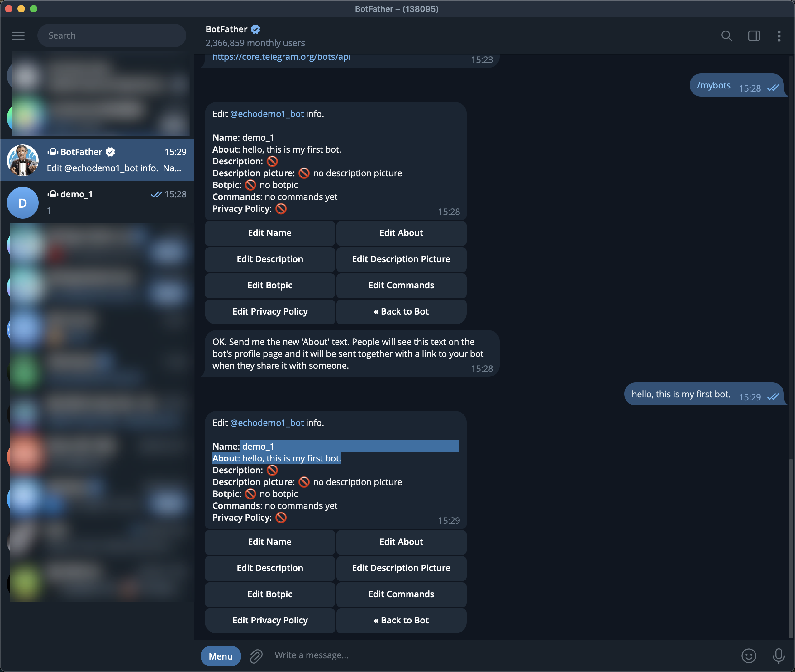Image resolution: width=795 pixels, height=672 pixels.
Task: Click the demo_1 'D' avatar circle
Action: (x=22, y=203)
